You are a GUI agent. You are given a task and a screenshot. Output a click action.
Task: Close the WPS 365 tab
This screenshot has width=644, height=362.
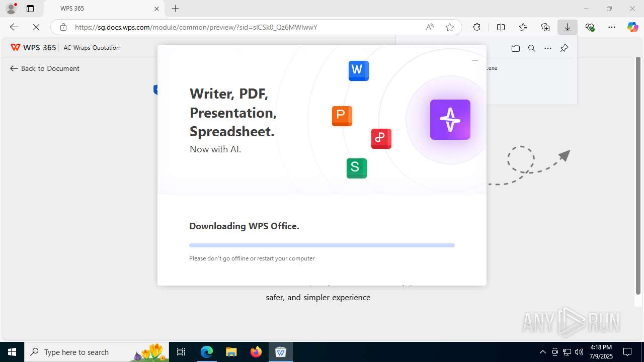(x=156, y=9)
